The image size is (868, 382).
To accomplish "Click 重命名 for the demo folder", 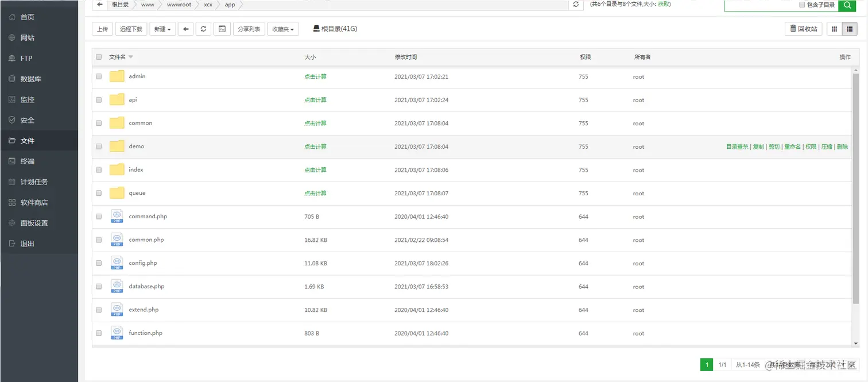I will (792, 147).
